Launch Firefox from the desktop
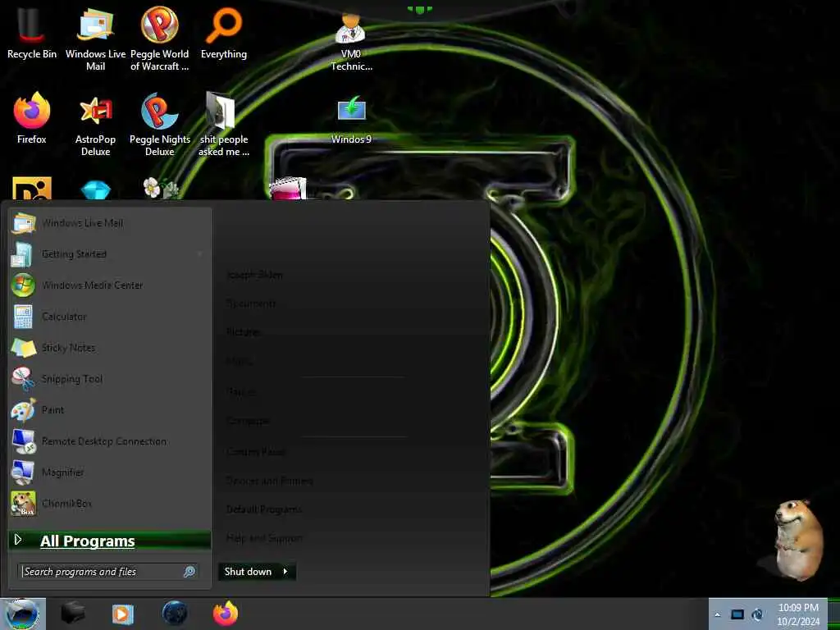Screen dimensions: 840x630 (32, 118)
